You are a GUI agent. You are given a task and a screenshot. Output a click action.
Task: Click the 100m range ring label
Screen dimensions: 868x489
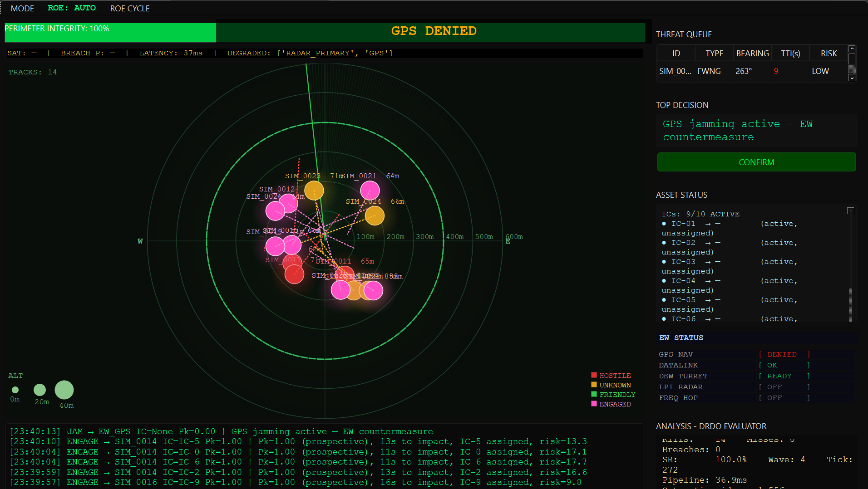365,237
